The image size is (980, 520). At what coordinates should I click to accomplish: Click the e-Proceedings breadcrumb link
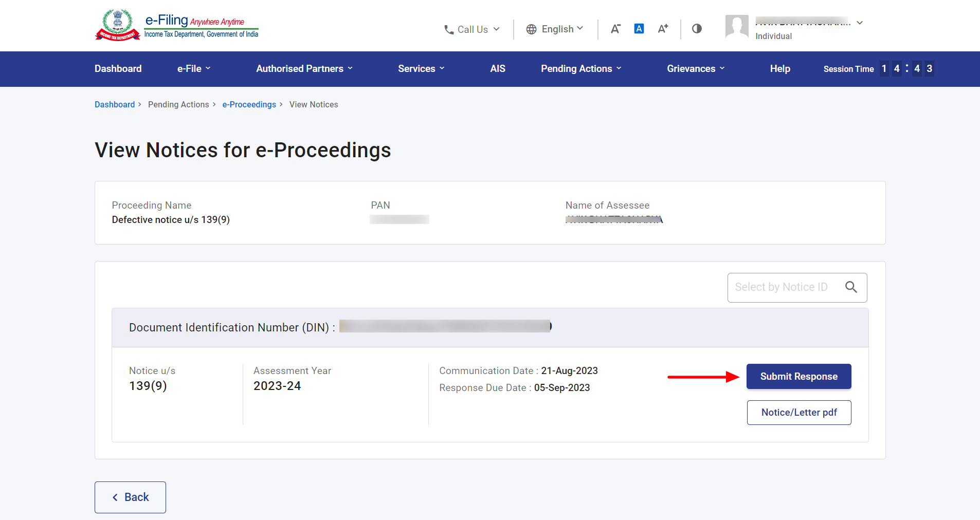(249, 104)
